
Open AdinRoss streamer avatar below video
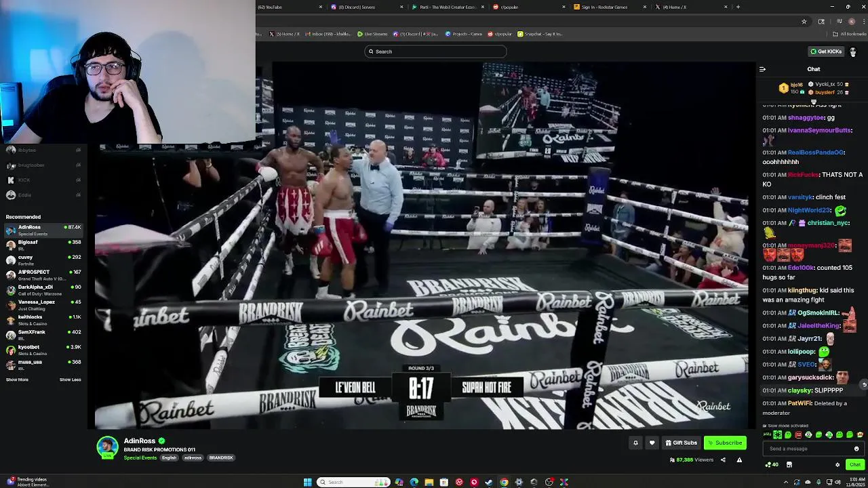click(107, 447)
